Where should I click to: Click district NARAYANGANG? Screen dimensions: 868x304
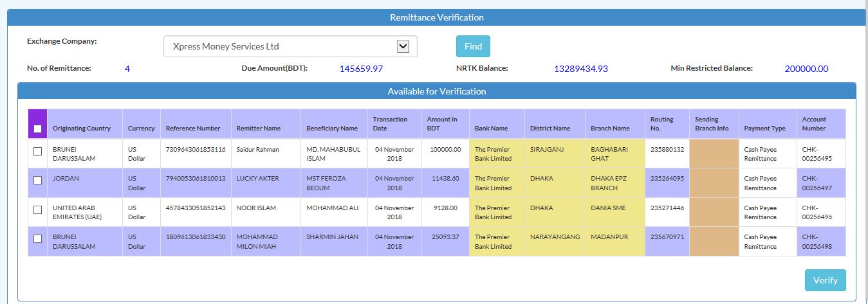click(555, 237)
